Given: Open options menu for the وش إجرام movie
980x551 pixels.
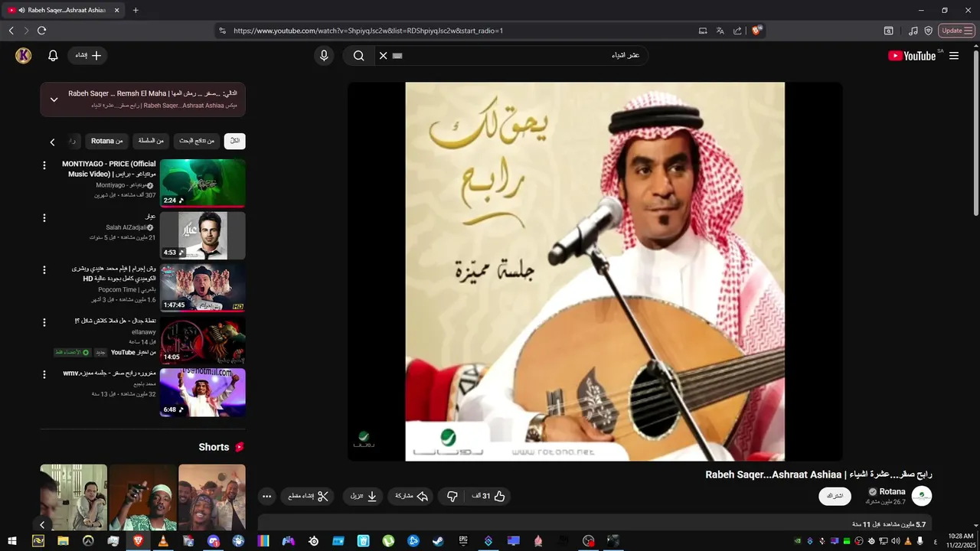Looking at the screenshot, I should (x=44, y=270).
